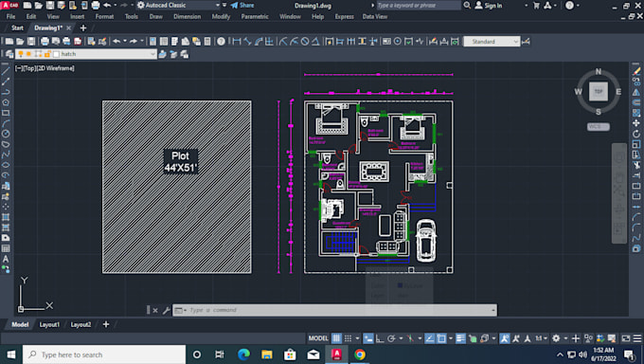The height and width of the screenshot is (364, 644).
Task: Click the shopping cart icon in title bar
Action: (536, 6)
